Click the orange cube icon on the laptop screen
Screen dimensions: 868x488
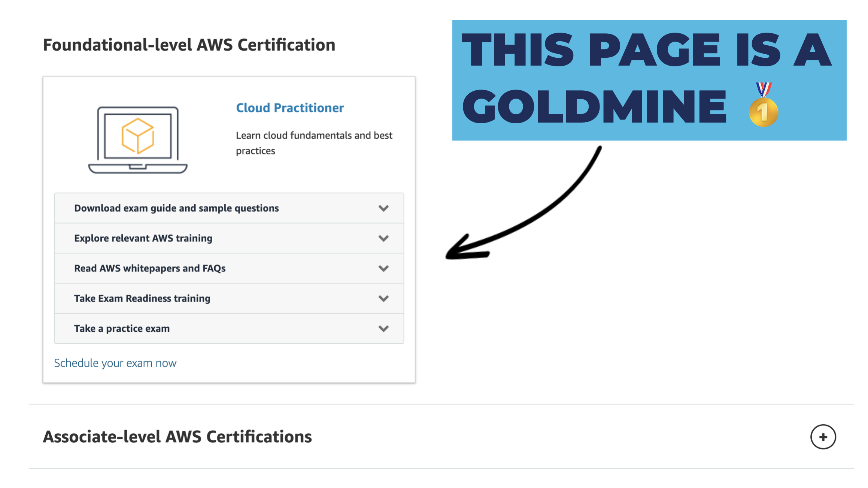click(138, 135)
